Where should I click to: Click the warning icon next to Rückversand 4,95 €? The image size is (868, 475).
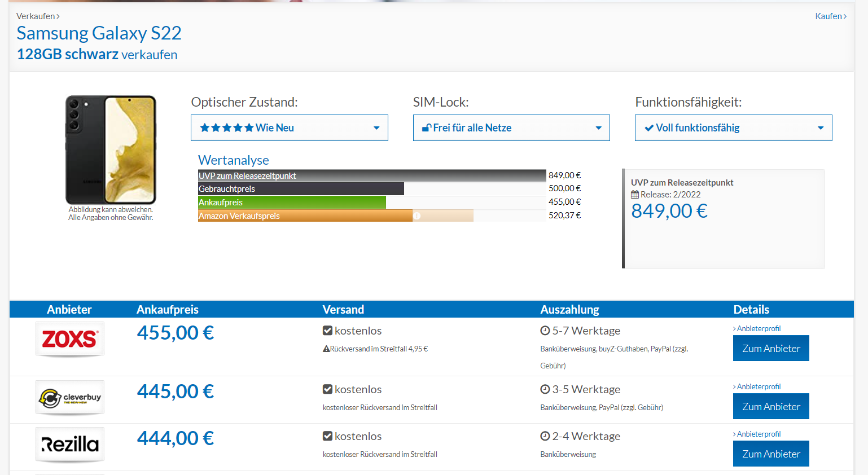point(326,349)
